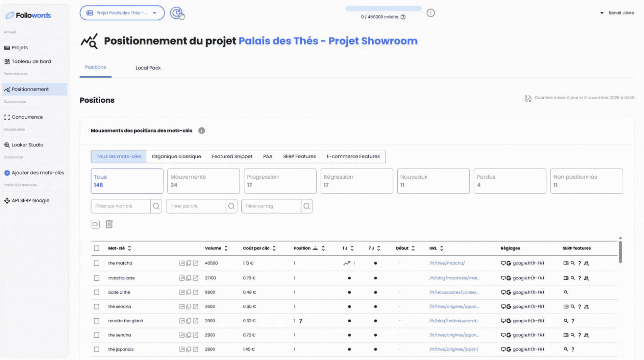The image size is (644, 360).
Task: Click the Filtrer par URL input field
Action: pos(196,206)
